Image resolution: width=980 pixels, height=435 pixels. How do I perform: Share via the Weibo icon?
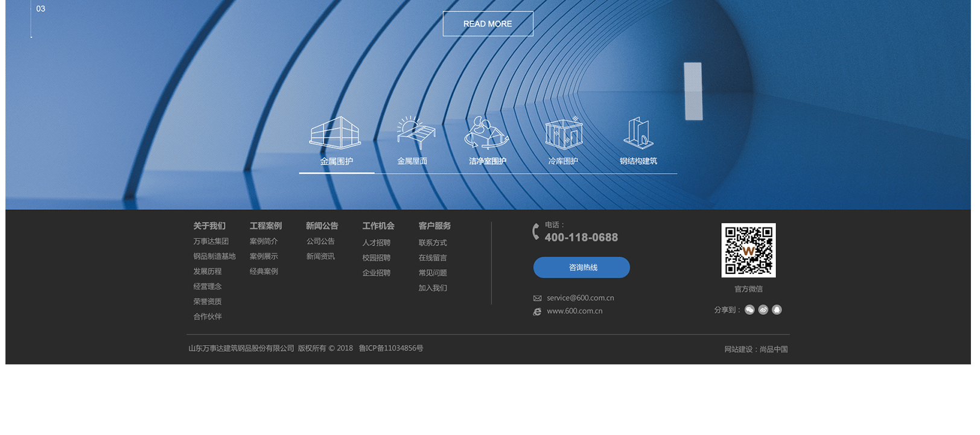[763, 310]
